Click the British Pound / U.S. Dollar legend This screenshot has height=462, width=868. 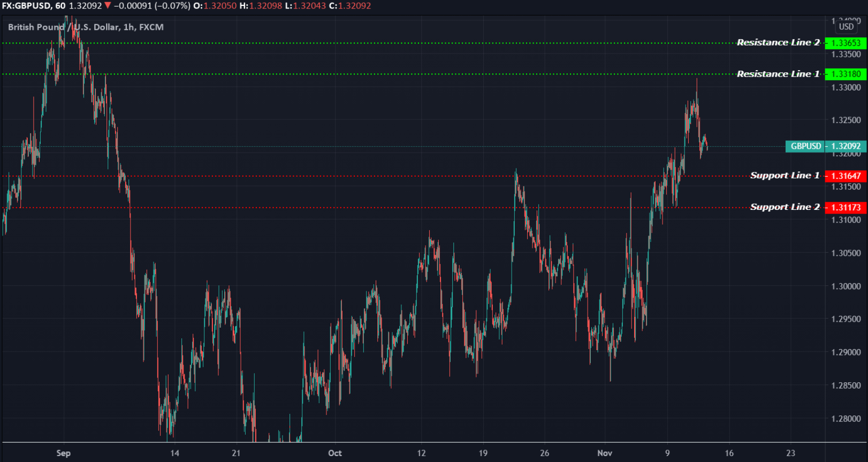point(86,27)
